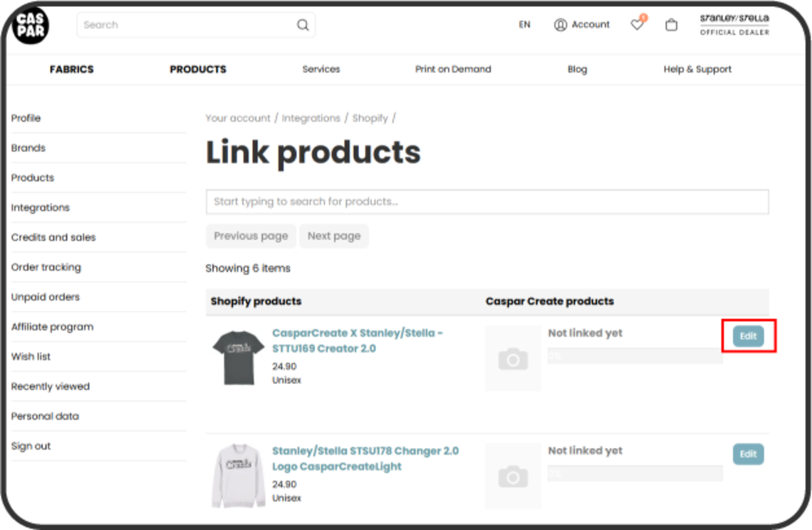Open the Account icon menu

coord(581,24)
